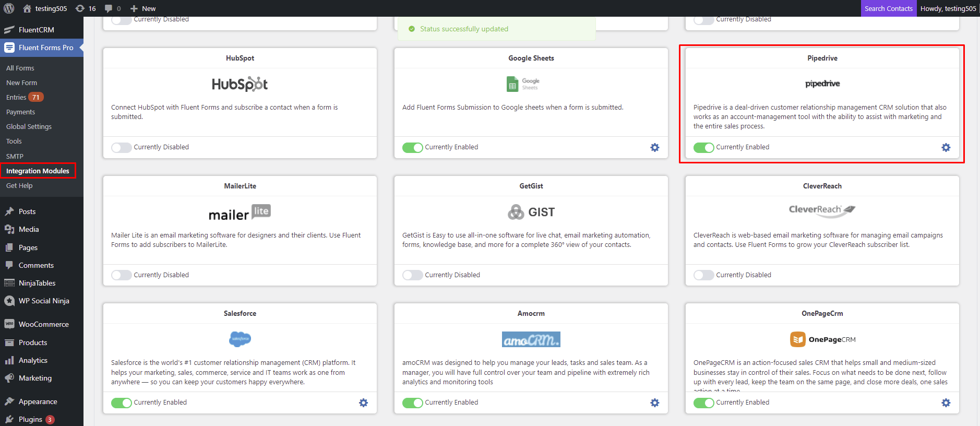The width and height of the screenshot is (980, 426).
Task: Click the plus New content icon
Action: (134, 8)
